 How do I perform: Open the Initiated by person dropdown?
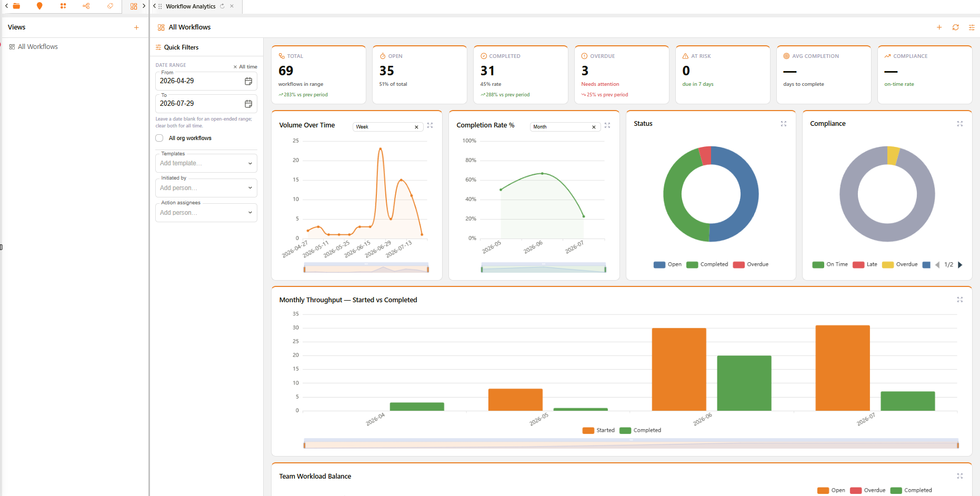tap(206, 188)
